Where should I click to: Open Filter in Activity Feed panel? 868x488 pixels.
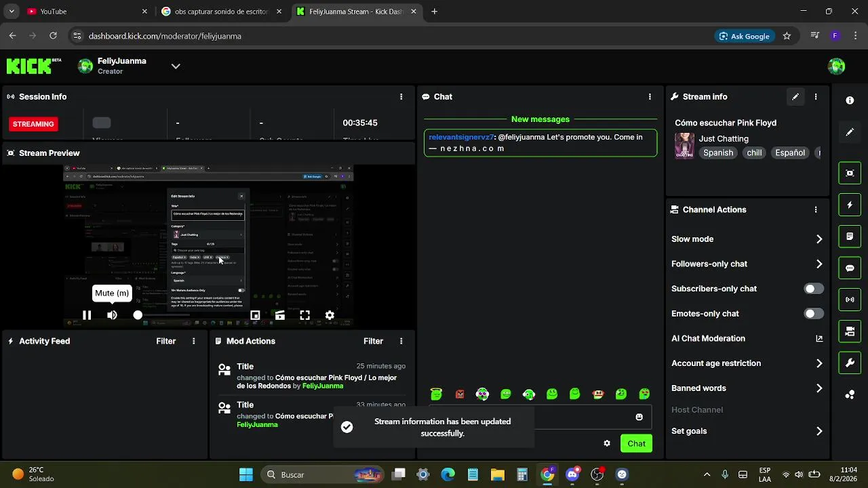166,342
